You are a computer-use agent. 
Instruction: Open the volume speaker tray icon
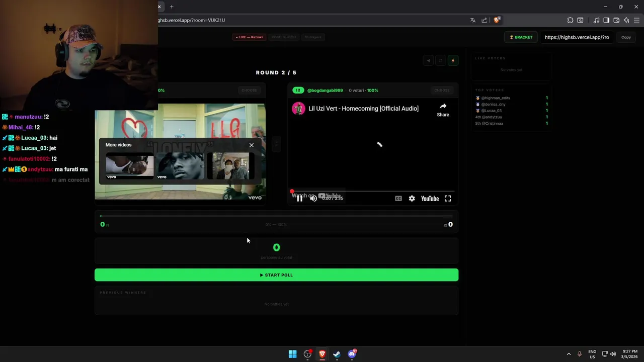tap(613, 354)
